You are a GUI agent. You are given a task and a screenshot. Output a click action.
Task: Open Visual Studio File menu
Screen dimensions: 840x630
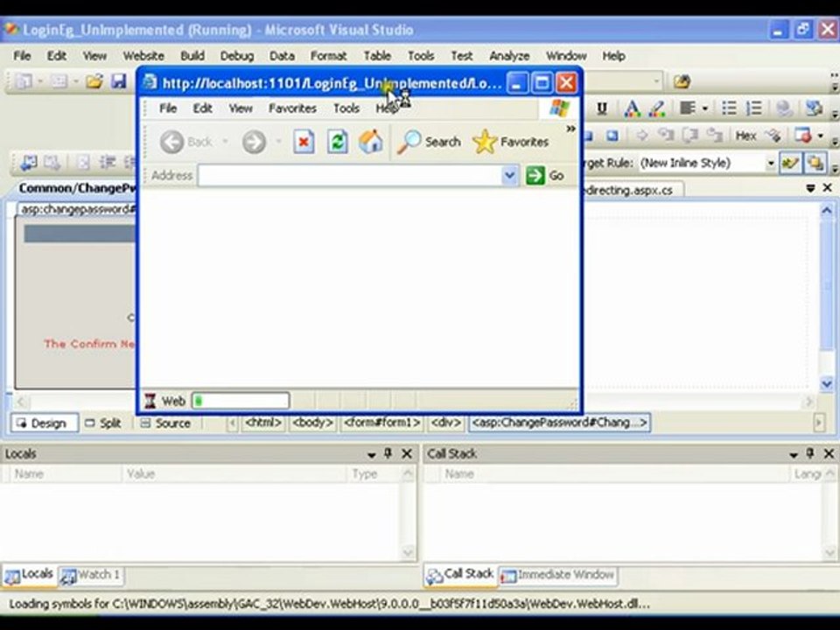tap(22, 56)
